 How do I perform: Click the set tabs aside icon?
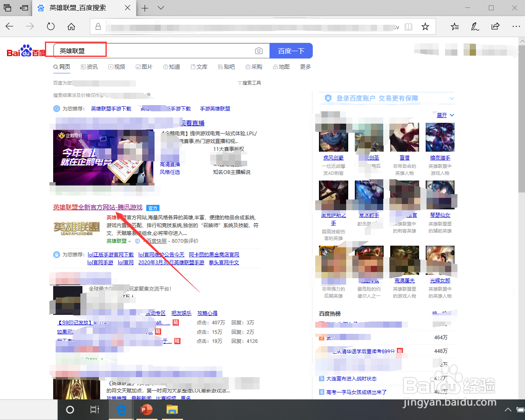24,8
